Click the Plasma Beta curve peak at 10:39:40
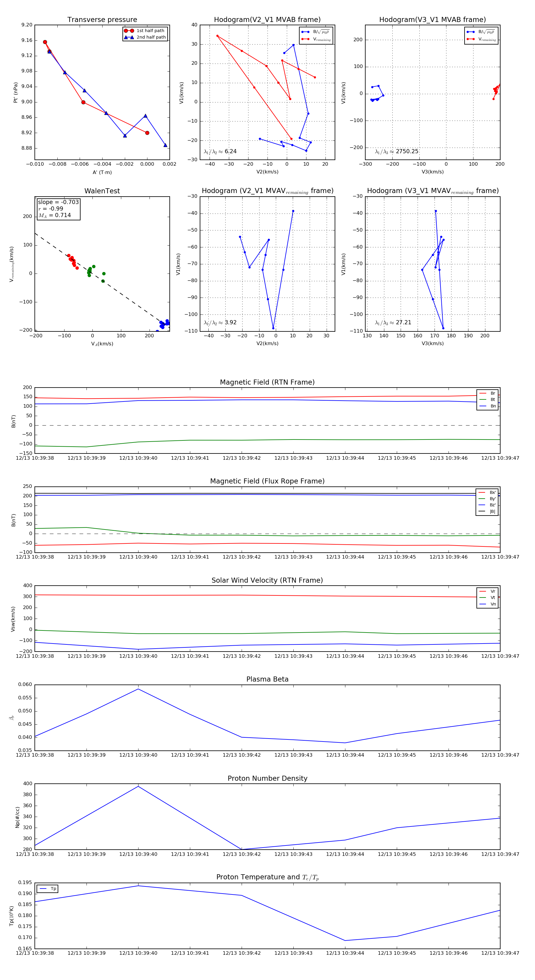535x980 pixels. 138,689
